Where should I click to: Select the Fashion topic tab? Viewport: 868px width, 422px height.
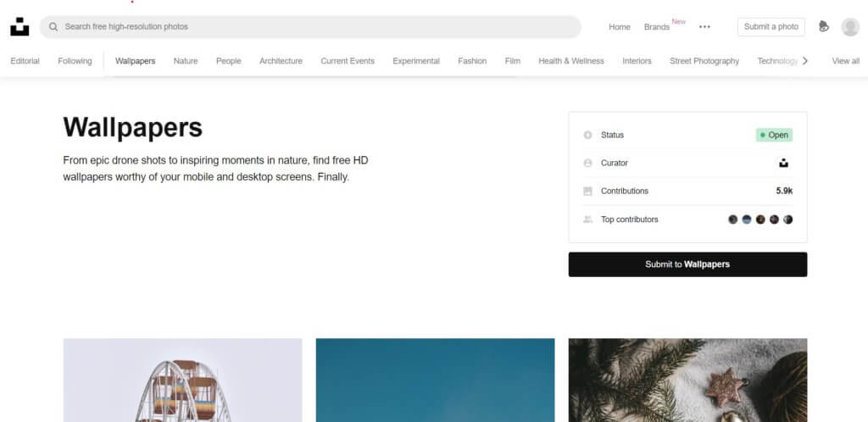(472, 61)
